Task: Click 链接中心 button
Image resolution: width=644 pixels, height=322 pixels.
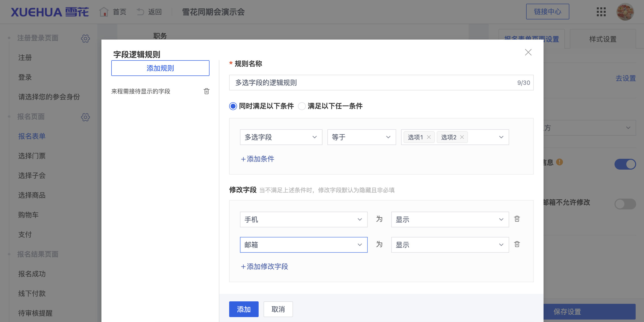Action: click(x=547, y=12)
